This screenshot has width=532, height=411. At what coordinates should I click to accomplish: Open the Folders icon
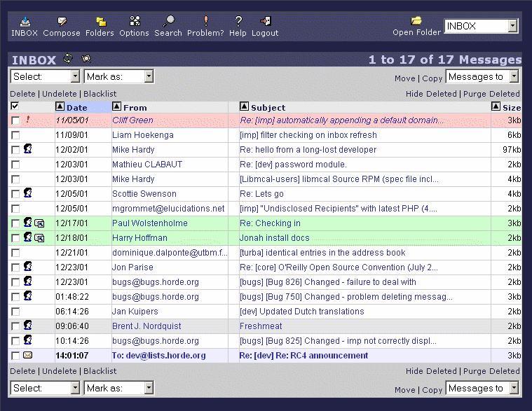pyautogui.click(x=101, y=21)
